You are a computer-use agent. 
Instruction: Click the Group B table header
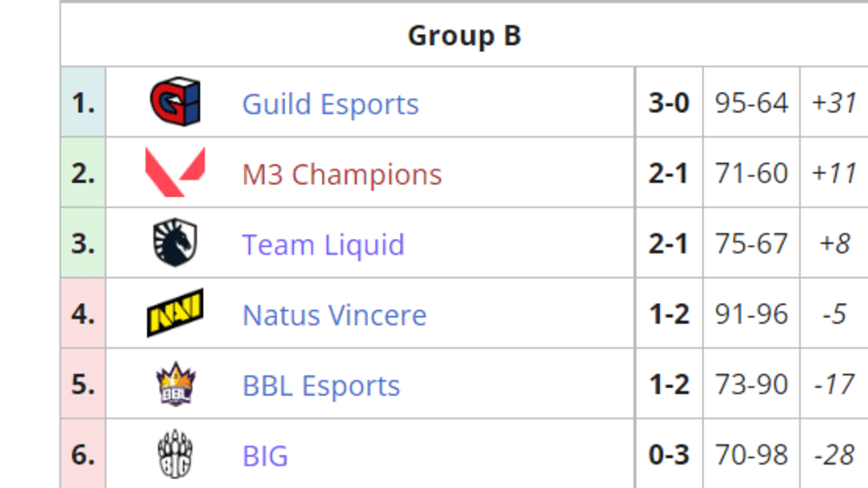pos(464,35)
